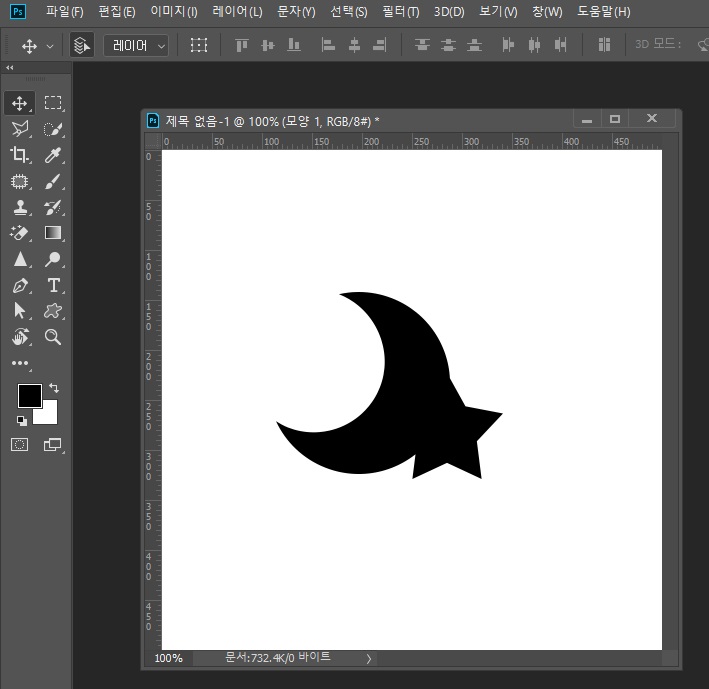
Task: Click the 100% zoom level field
Action: pos(169,658)
